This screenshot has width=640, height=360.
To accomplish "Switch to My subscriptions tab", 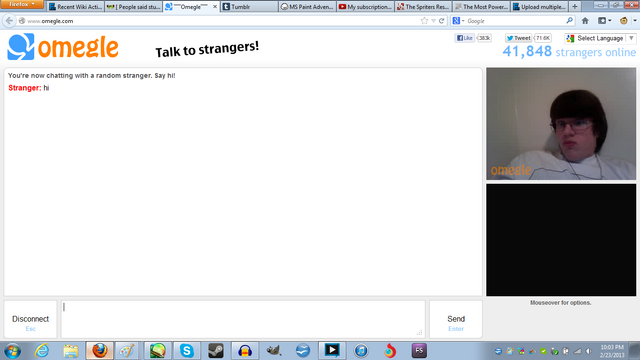I will point(365,7).
